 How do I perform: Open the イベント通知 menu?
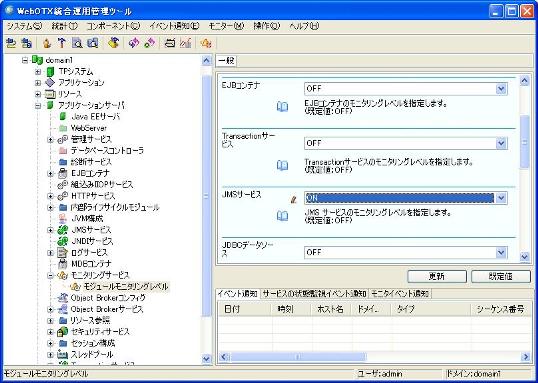click(x=174, y=26)
